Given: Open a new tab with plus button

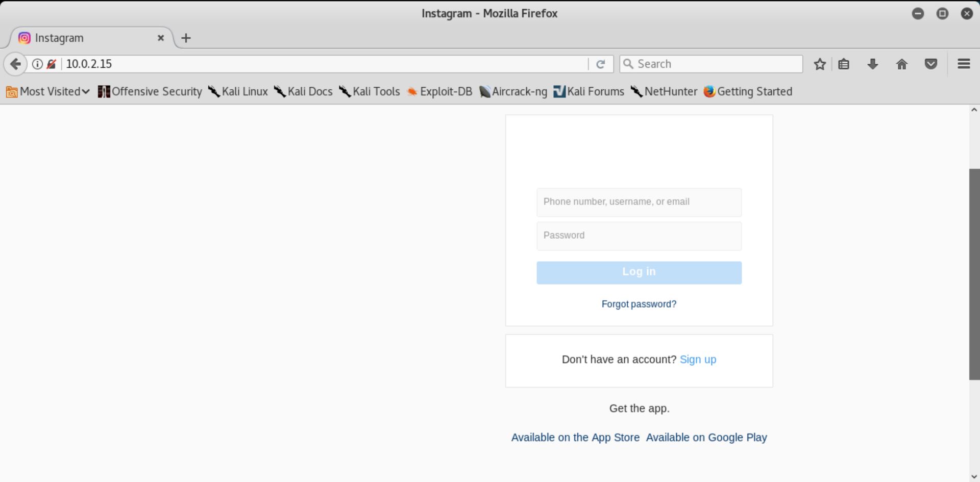Looking at the screenshot, I should [186, 38].
